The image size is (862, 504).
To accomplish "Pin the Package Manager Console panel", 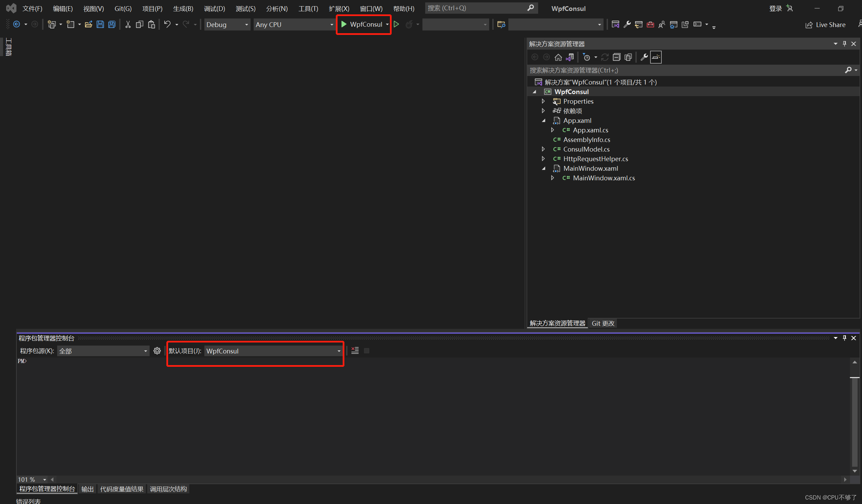I will coord(844,338).
